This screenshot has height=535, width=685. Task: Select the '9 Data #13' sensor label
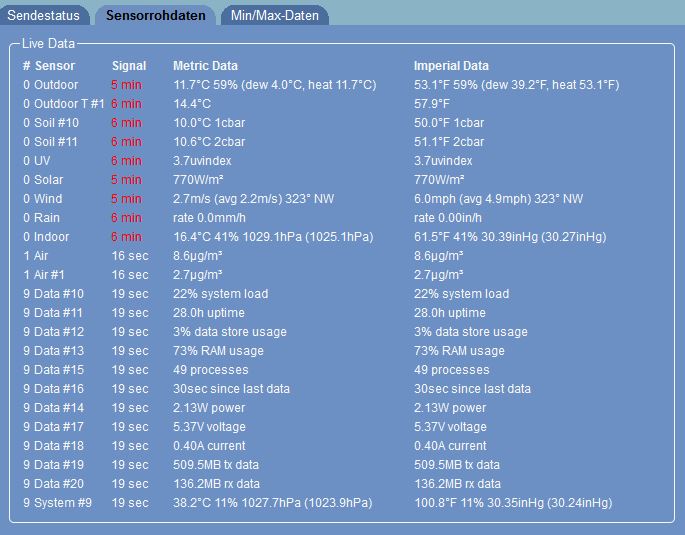[x=53, y=351]
